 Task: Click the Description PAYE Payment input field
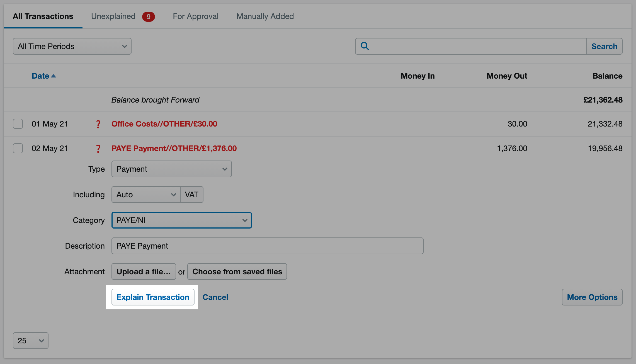tap(267, 246)
